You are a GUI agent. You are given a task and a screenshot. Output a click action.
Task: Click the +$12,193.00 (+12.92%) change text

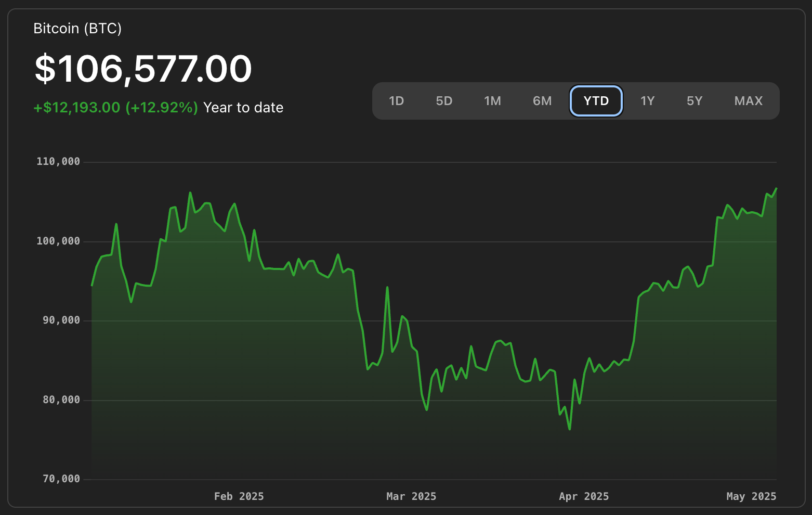(116, 108)
